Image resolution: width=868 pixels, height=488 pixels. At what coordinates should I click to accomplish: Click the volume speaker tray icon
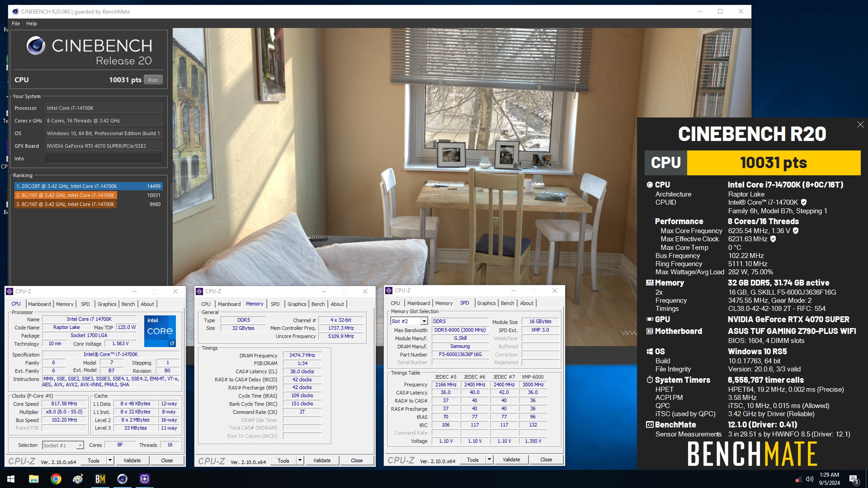click(x=809, y=479)
